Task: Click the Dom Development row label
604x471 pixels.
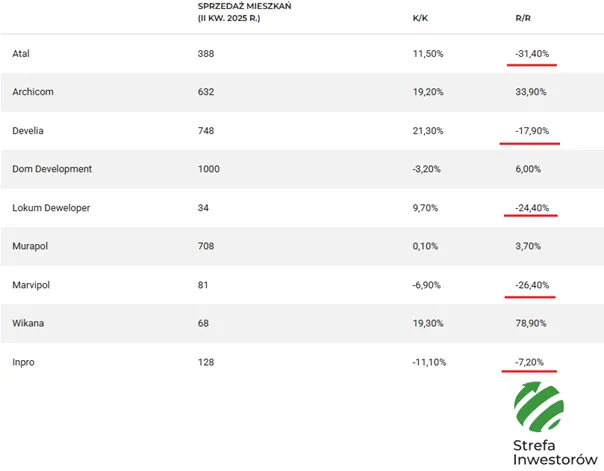Action: [52, 169]
